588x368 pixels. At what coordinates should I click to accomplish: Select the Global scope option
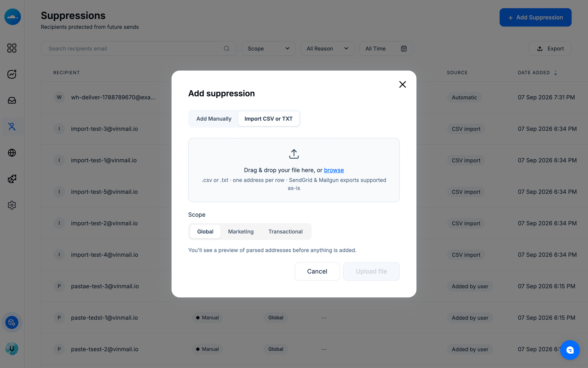click(205, 231)
